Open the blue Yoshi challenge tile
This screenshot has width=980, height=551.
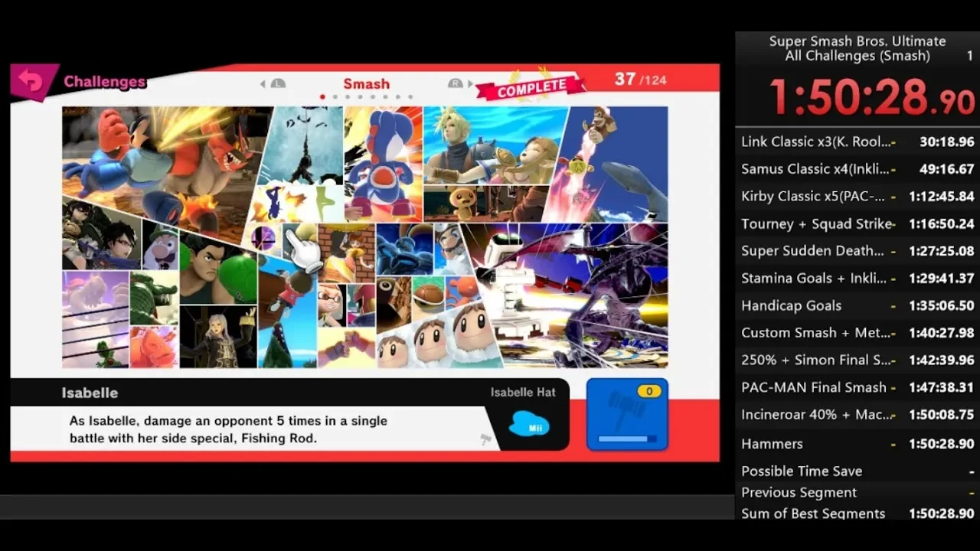pyautogui.click(x=383, y=165)
